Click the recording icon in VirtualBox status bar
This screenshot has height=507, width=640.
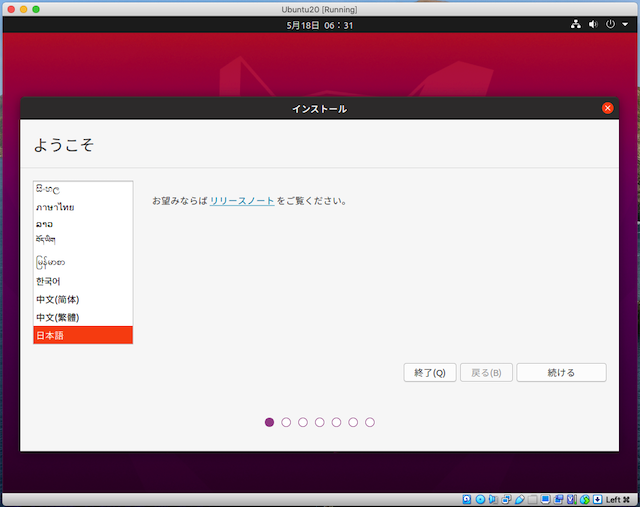pyautogui.click(x=558, y=499)
